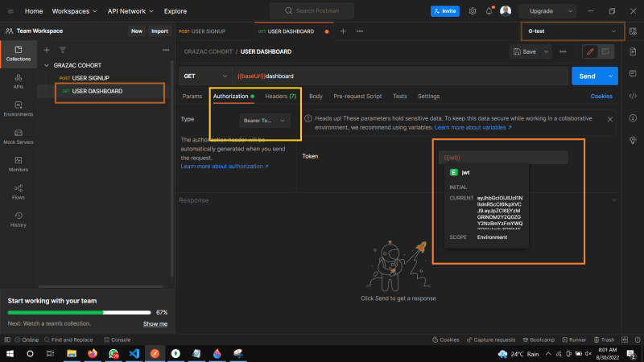Open Mock Servers in sidebar
The width and height of the screenshot is (644, 362).
18,137
